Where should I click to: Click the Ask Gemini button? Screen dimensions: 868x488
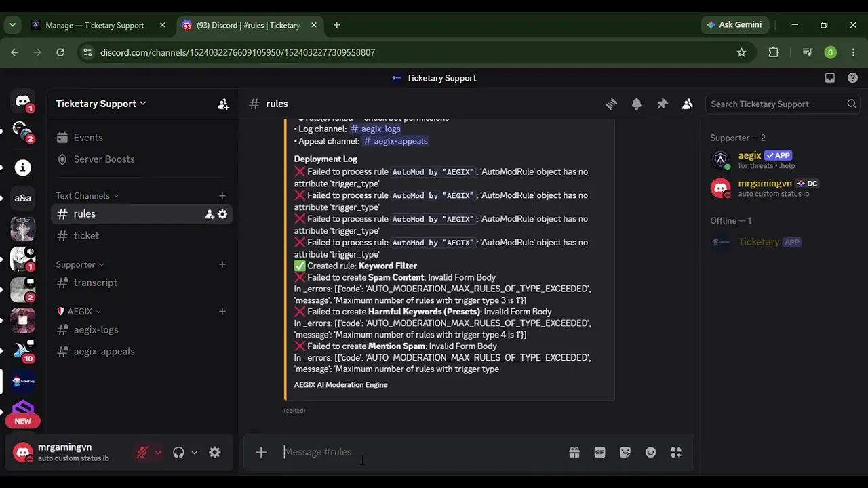734,25
